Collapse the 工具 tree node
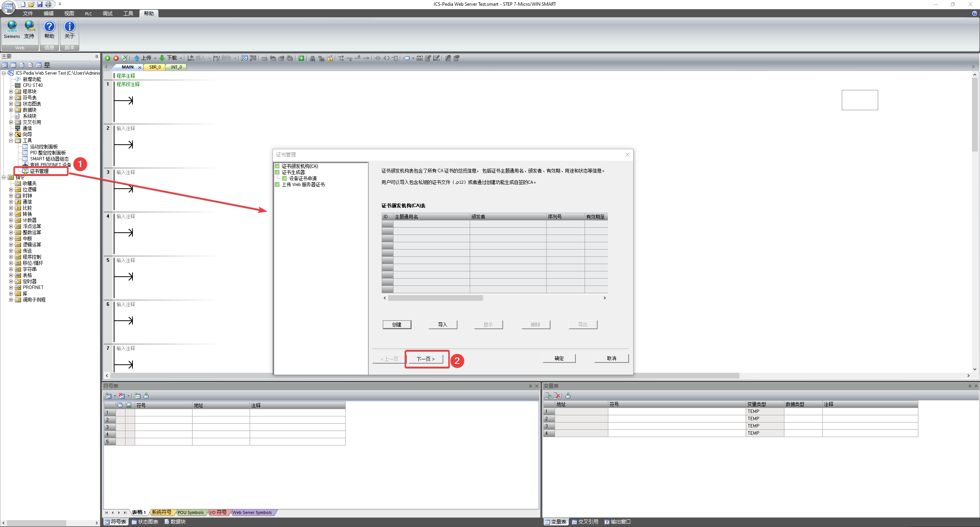 (11, 140)
